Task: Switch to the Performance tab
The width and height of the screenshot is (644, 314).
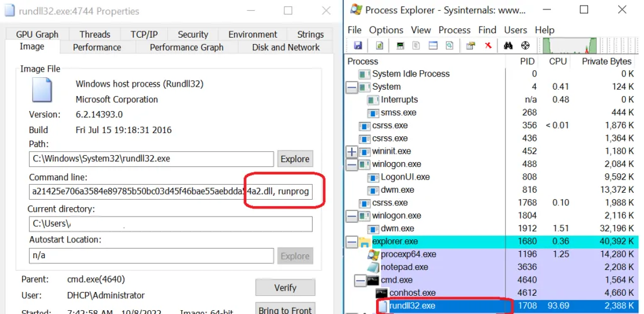Action: tap(97, 48)
